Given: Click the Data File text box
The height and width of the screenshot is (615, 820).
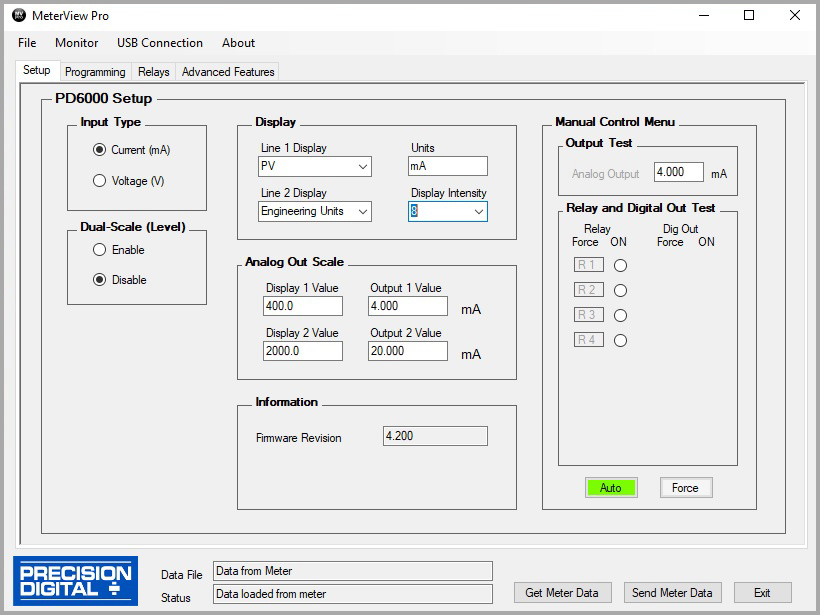Looking at the screenshot, I should tap(353, 571).
